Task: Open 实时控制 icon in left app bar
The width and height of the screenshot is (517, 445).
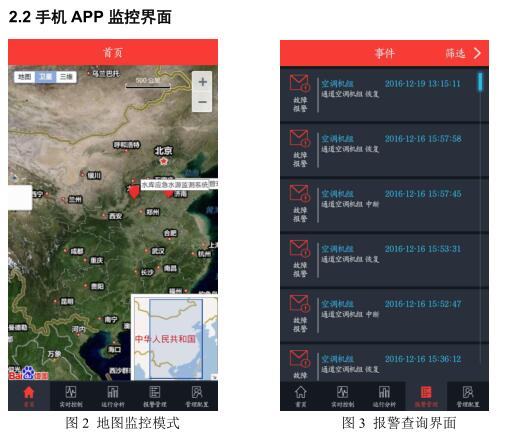Action: [71, 396]
